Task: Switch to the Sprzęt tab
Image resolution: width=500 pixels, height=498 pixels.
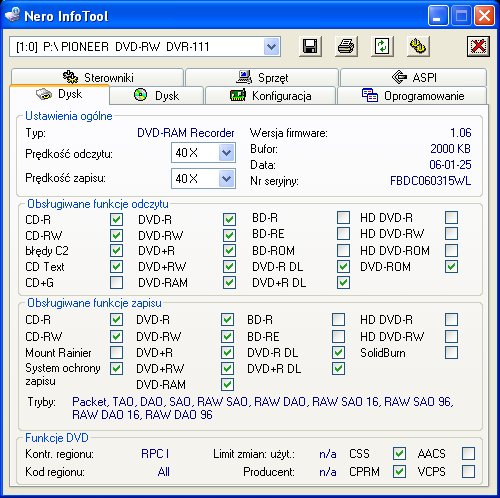Action: point(262,77)
